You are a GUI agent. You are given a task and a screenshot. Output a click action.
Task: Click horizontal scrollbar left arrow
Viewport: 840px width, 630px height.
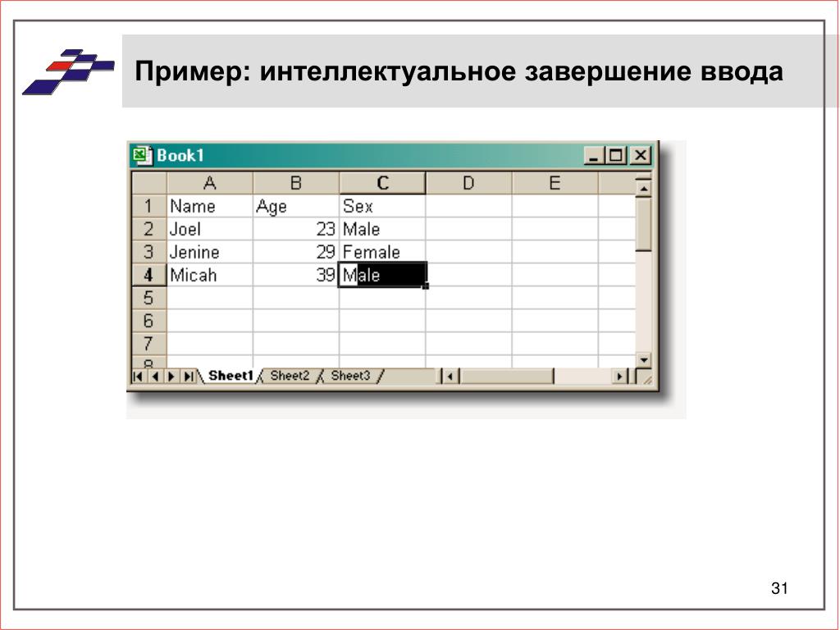450,377
